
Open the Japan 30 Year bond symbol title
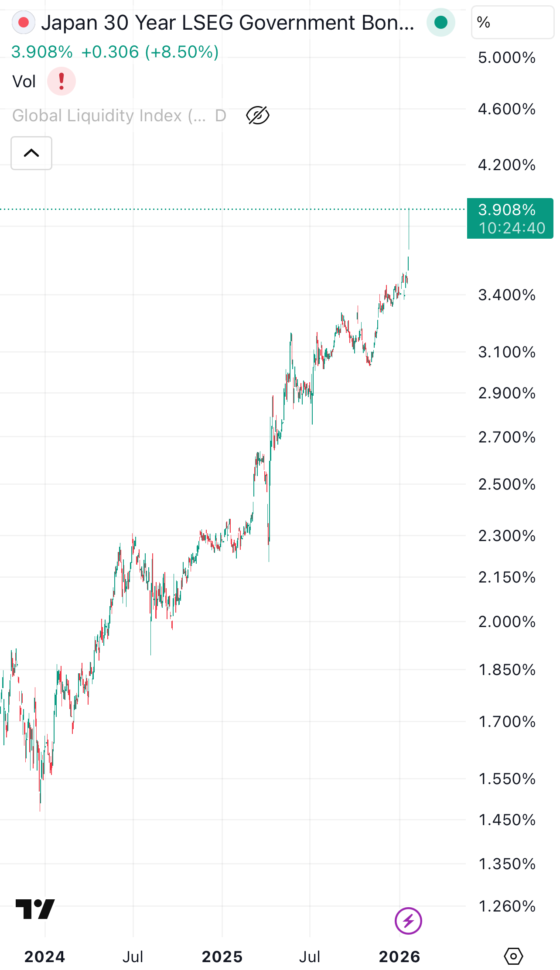click(x=228, y=23)
